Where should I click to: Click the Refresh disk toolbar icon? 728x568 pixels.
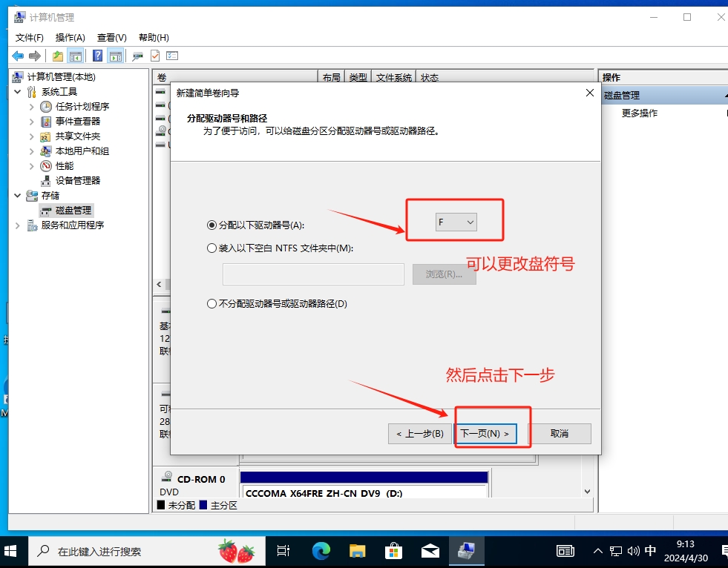coord(137,56)
